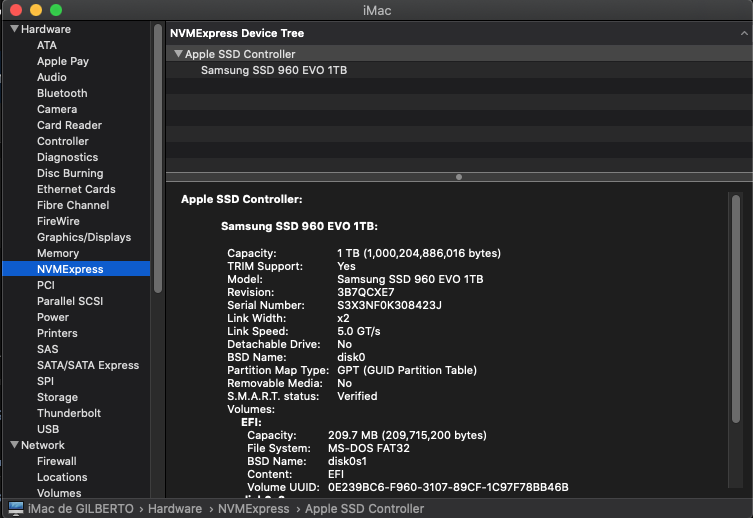Viewport: 753px width, 518px height.
Task: Select the highlighted NVMExpress item
Action: [76, 269]
